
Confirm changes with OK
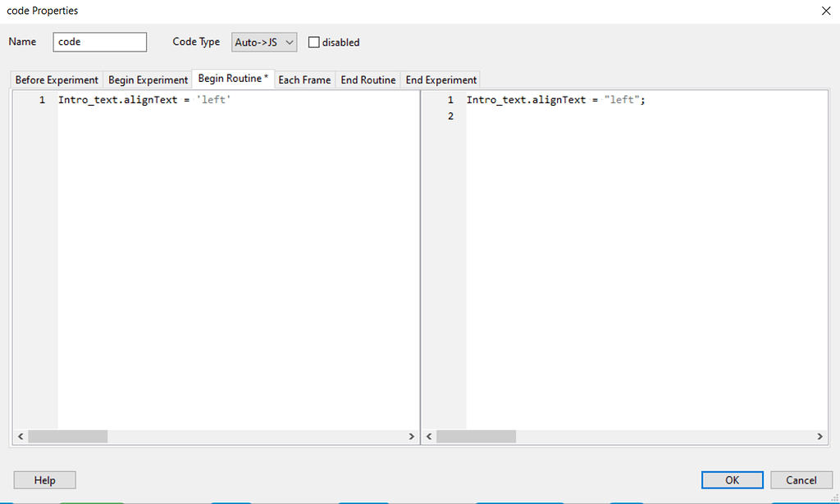tap(732, 479)
